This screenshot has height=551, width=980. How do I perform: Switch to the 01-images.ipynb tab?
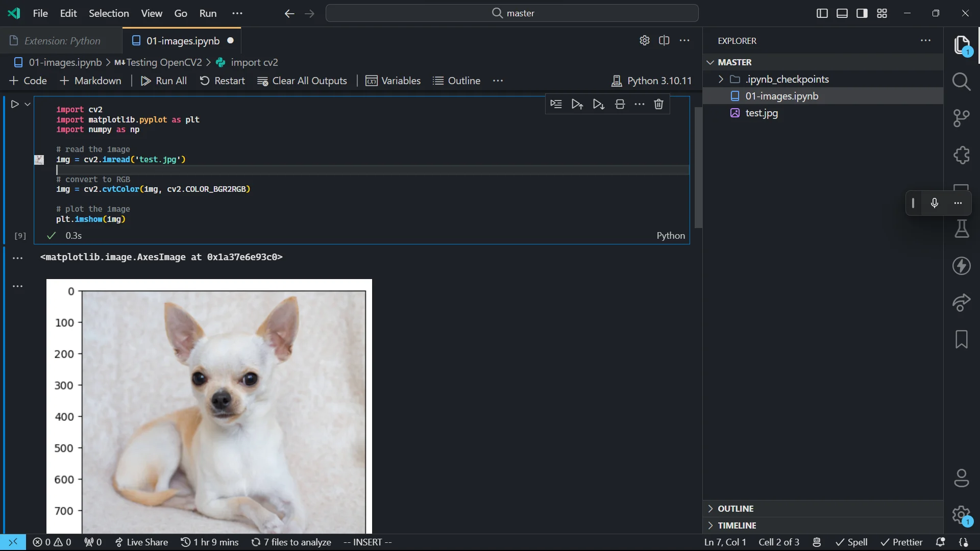pyautogui.click(x=182, y=41)
